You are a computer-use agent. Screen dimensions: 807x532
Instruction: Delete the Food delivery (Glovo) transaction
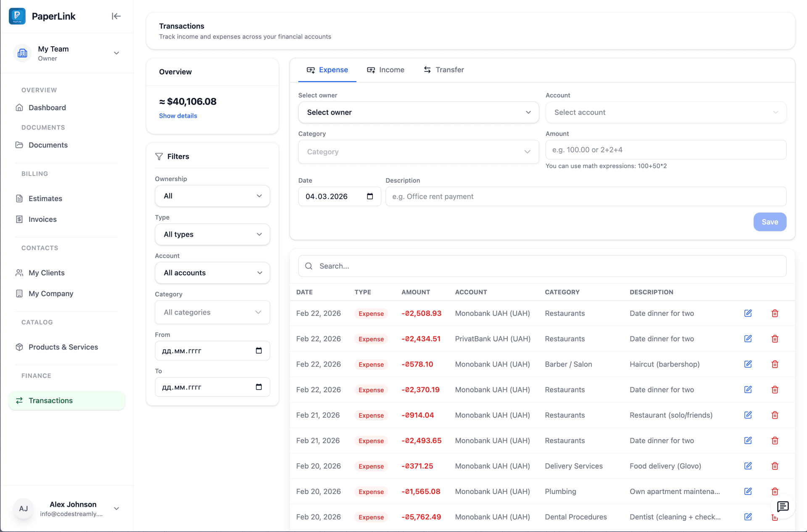point(775,466)
